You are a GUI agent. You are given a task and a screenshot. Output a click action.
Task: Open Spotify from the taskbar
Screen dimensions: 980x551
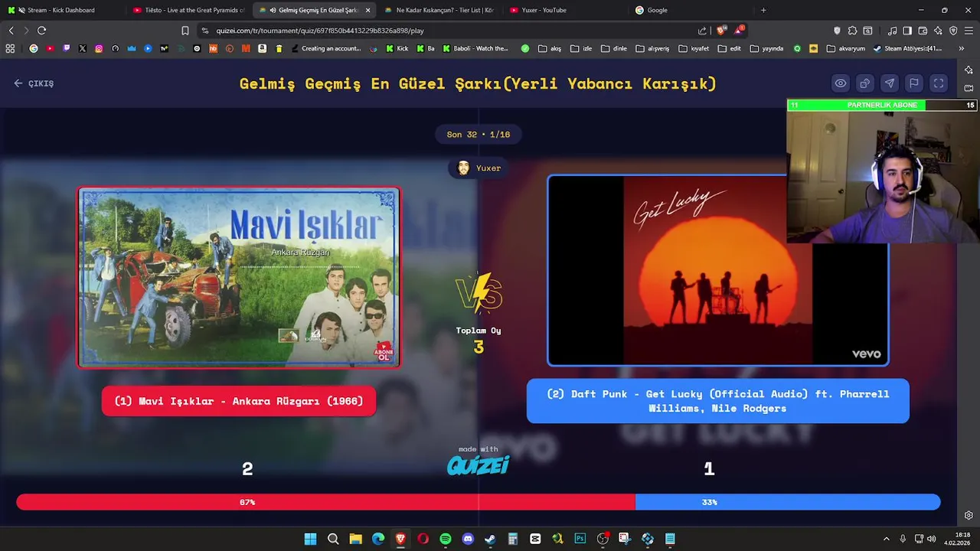[x=445, y=539]
